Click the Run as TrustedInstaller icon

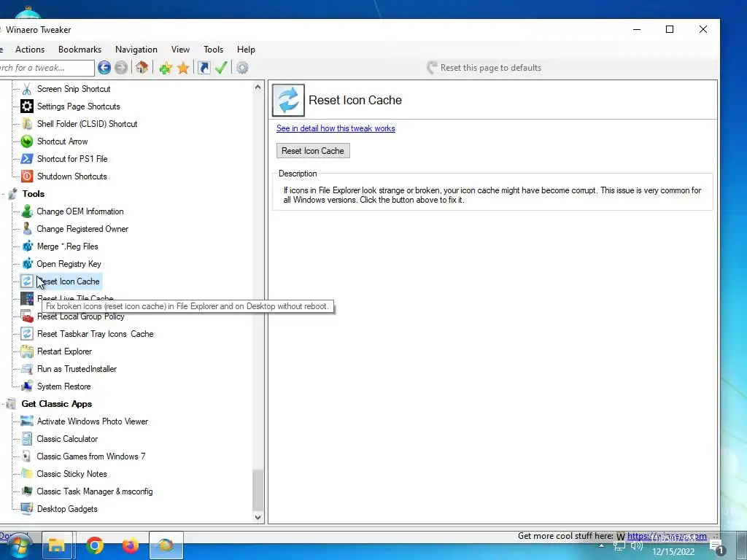(x=27, y=368)
